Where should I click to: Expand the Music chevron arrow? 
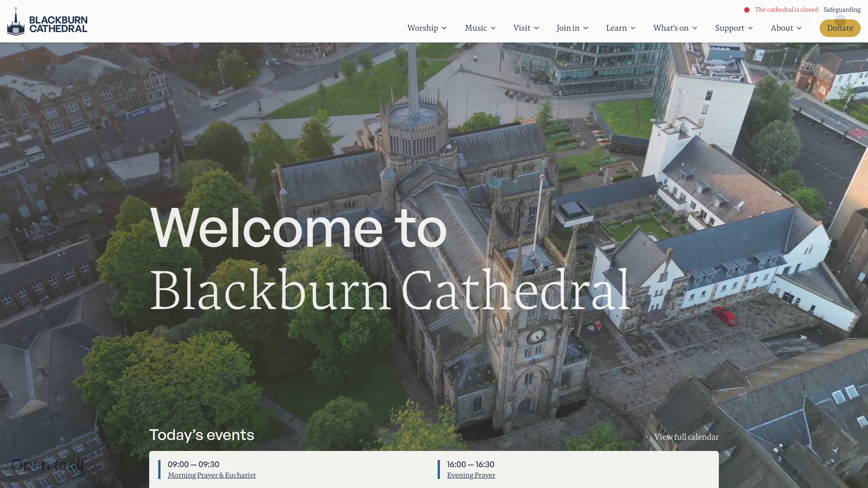coord(493,28)
